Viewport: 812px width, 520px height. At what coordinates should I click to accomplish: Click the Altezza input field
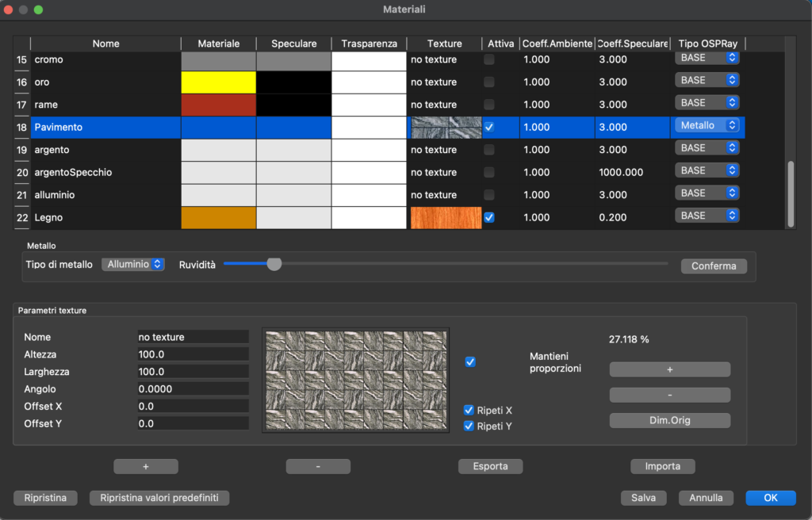(193, 354)
